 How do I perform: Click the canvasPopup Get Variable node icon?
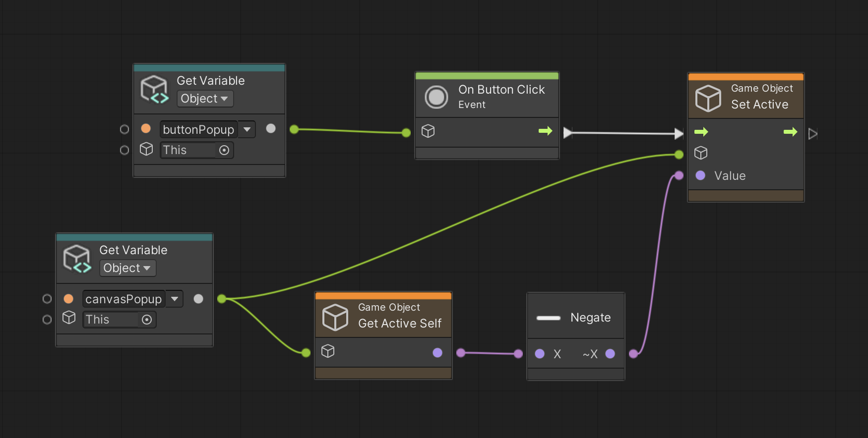tap(77, 259)
